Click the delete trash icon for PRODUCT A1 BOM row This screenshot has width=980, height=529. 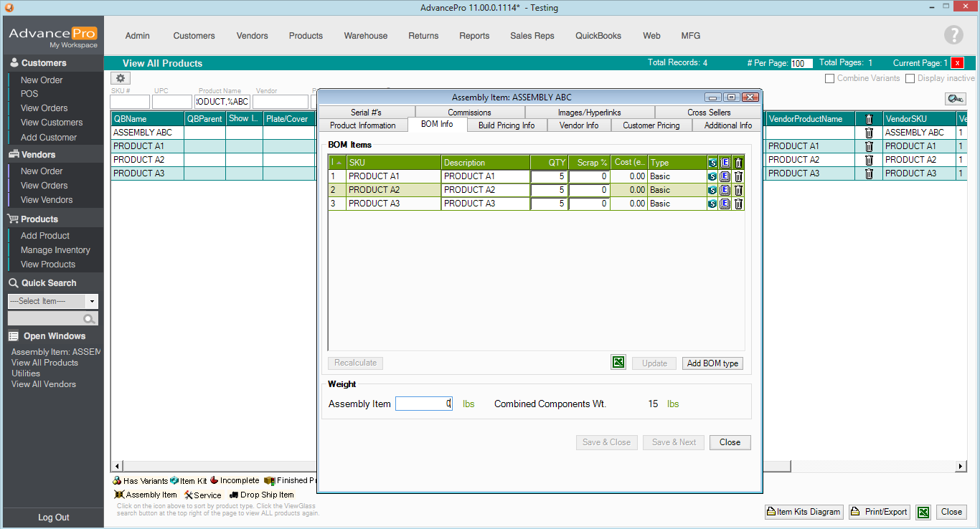click(738, 176)
